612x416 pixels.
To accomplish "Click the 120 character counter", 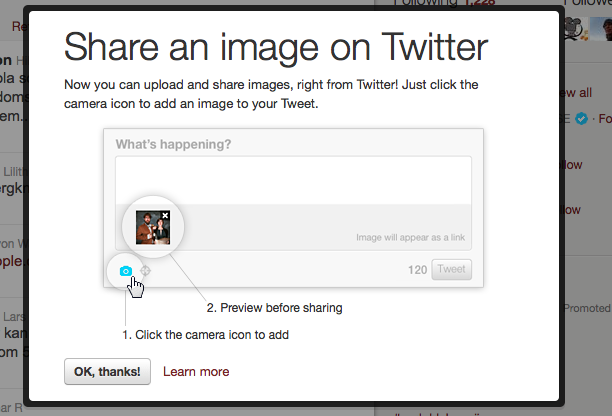I will (417, 270).
